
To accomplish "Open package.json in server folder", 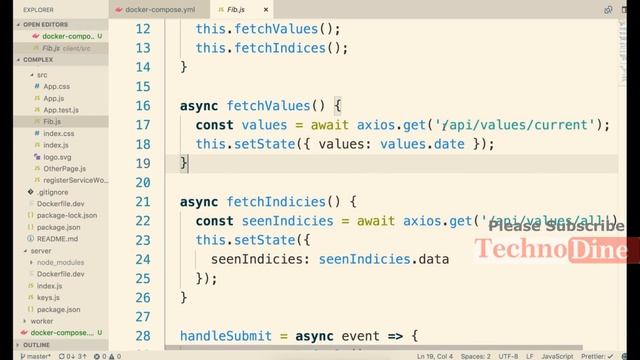I will pyautogui.click(x=58, y=309).
